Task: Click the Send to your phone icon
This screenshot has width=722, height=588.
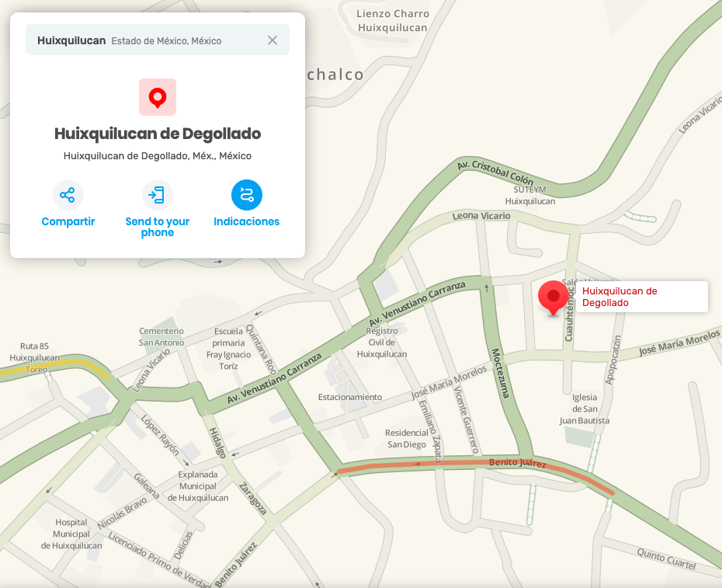Action: pos(157,195)
